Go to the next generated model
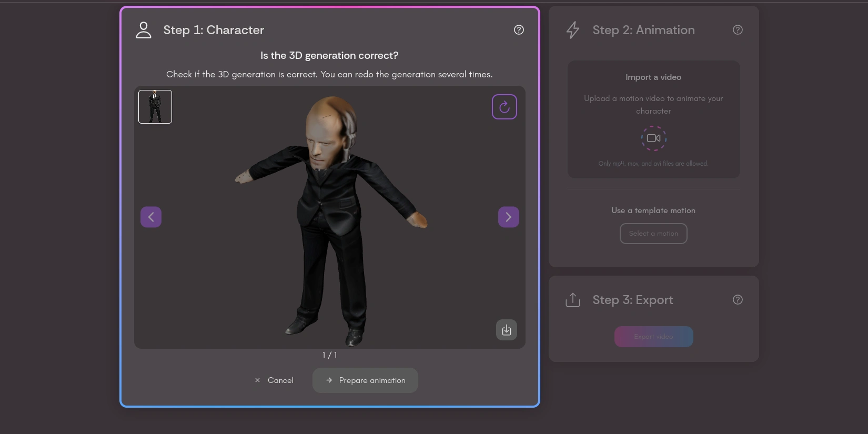This screenshot has height=434, width=868. coord(508,217)
